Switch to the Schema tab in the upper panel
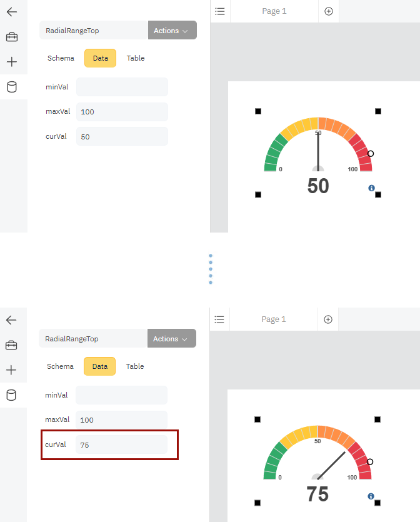420x522 pixels. coord(61,58)
